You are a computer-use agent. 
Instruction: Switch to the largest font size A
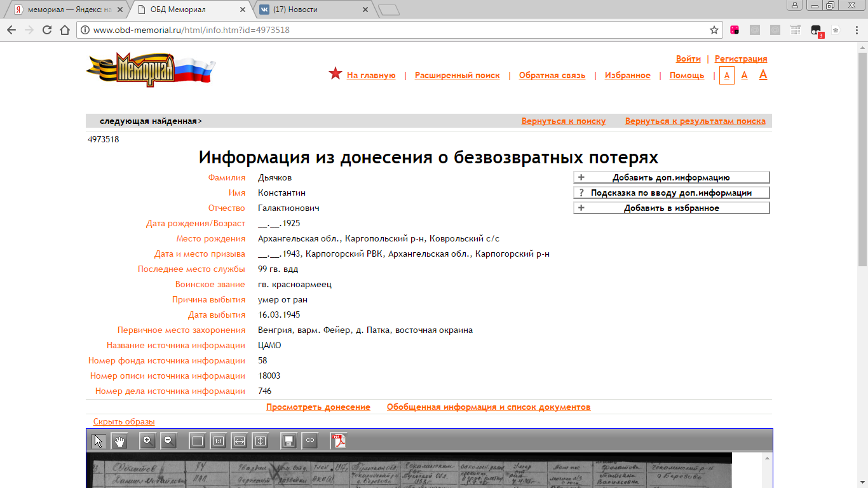pyautogui.click(x=763, y=75)
